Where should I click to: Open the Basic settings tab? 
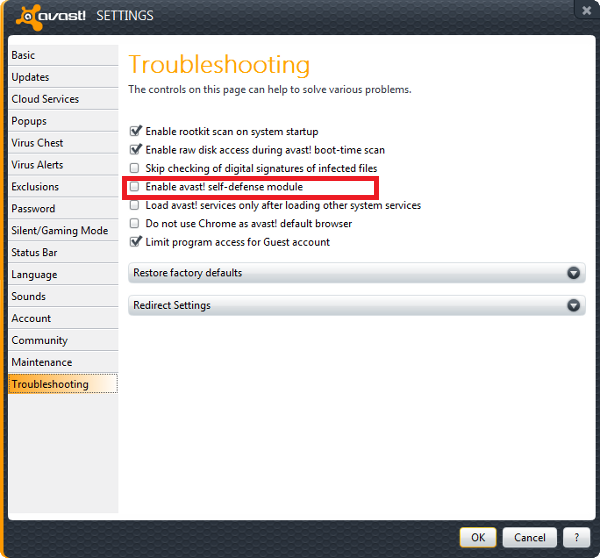tap(63, 55)
